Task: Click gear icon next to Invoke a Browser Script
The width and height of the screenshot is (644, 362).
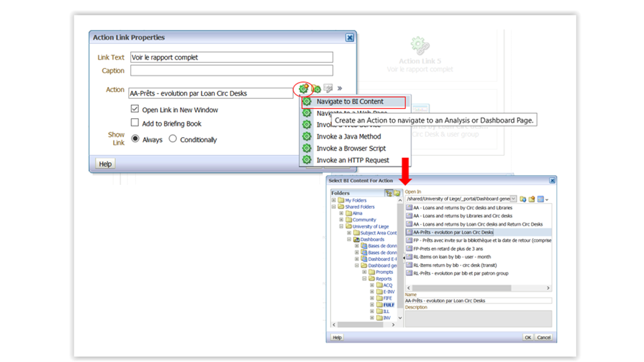Action: [306, 148]
